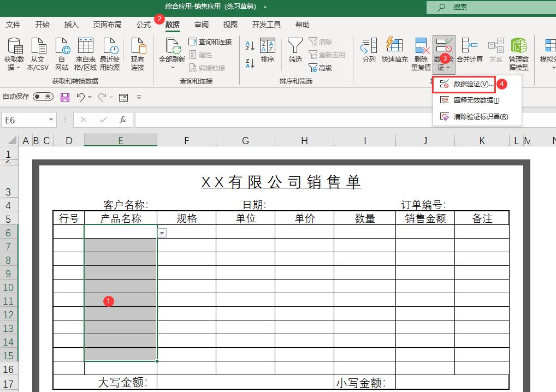This screenshot has width=556, height=392.
Task: Click the 销售金额 header cell
Action: (x=425, y=218)
